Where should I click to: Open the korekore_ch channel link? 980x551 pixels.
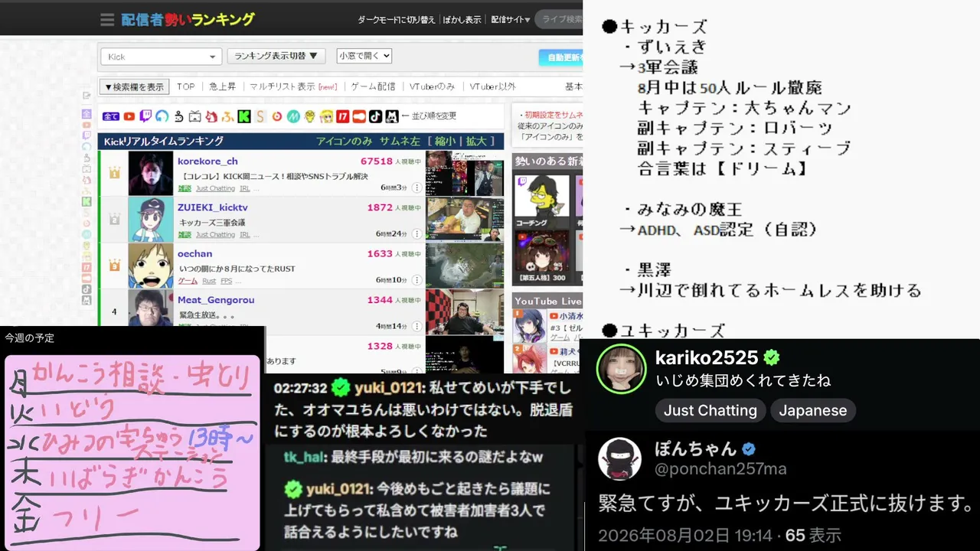click(x=207, y=161)
